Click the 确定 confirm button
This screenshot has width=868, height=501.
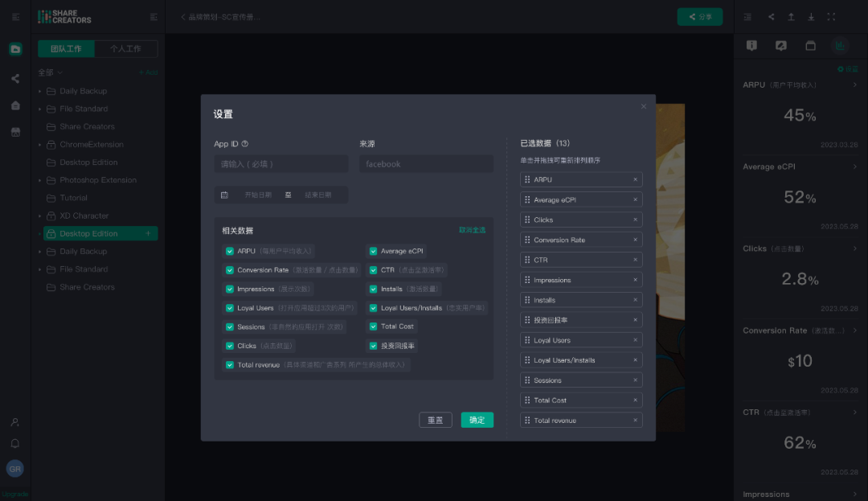[x=477, y=420]
